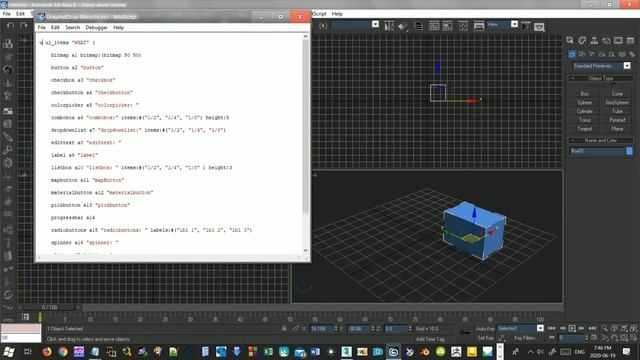Toggle the Set Key button

pyautogui.click(x=485, y=338)
